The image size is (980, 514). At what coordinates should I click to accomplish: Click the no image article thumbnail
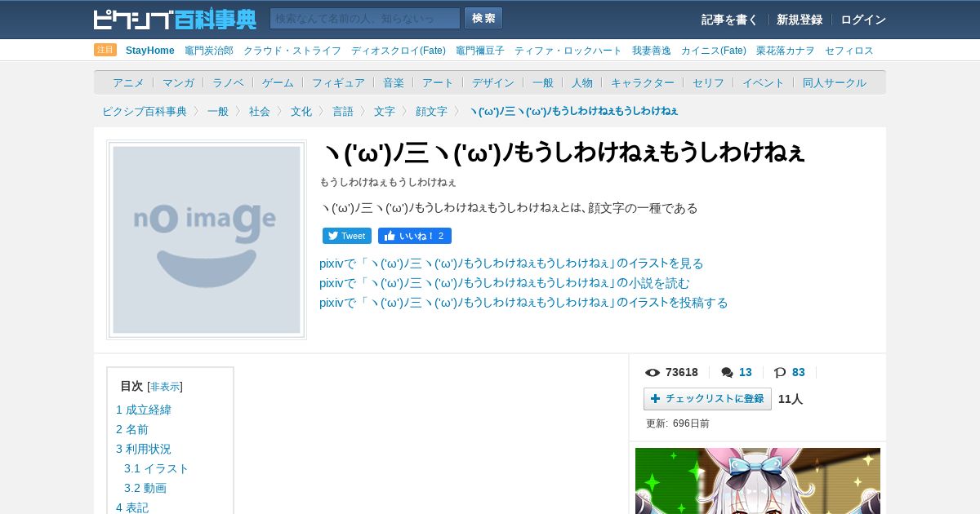207,240
